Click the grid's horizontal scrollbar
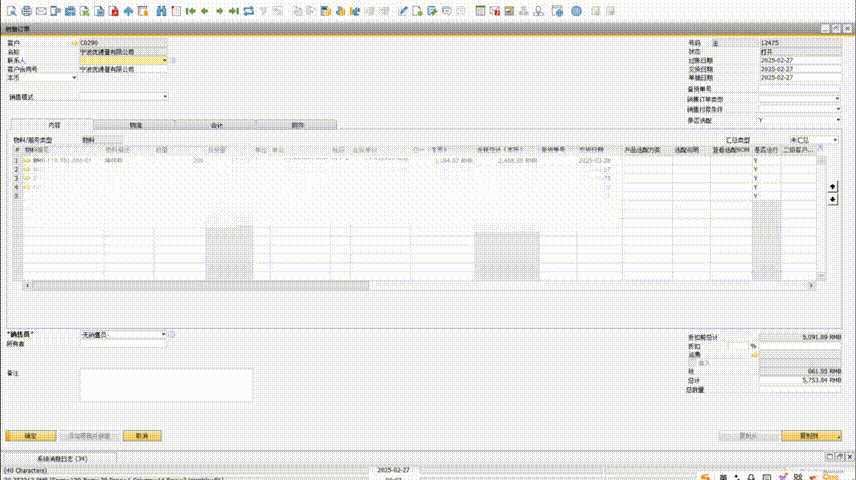 (x=200, y=285)
